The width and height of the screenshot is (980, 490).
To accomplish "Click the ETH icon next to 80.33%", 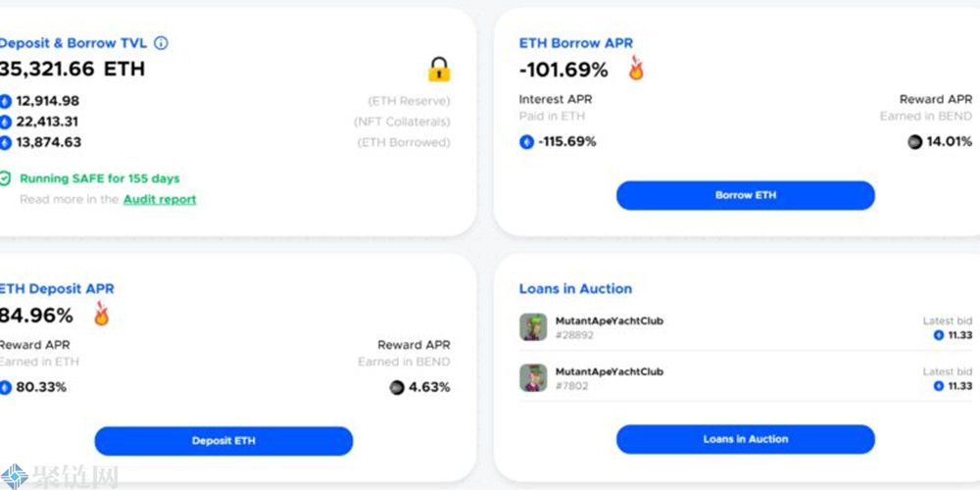I will pyautogui.click(x=6, y=387).
